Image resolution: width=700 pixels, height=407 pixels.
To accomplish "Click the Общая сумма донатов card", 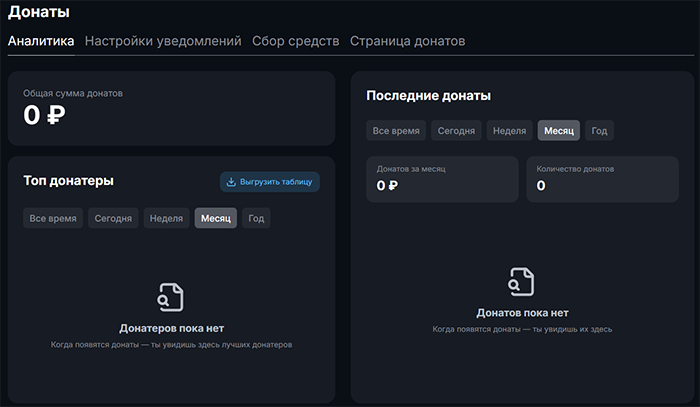I will pyautogui.click(x=171, y=107).
